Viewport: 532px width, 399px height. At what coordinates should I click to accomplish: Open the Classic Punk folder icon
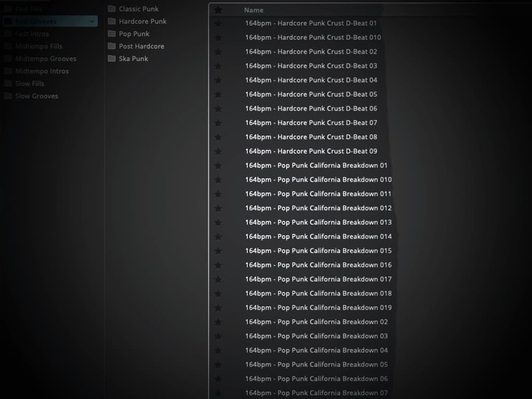tap(111, 9)
